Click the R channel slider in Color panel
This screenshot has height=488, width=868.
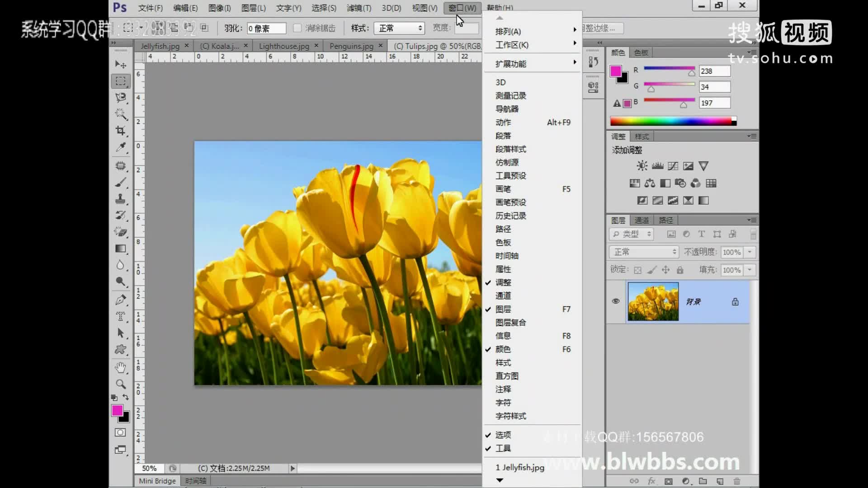click(x=669, y=70)
